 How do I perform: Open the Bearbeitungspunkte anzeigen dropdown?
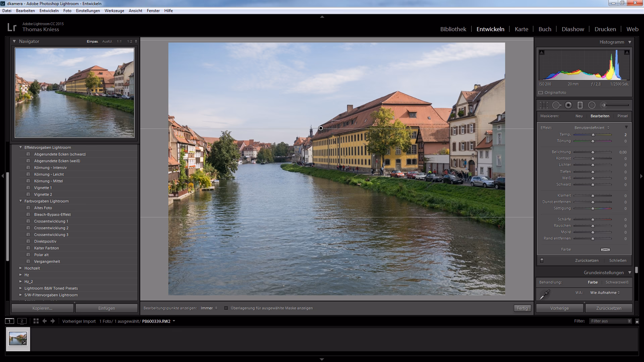pos(208,308)
